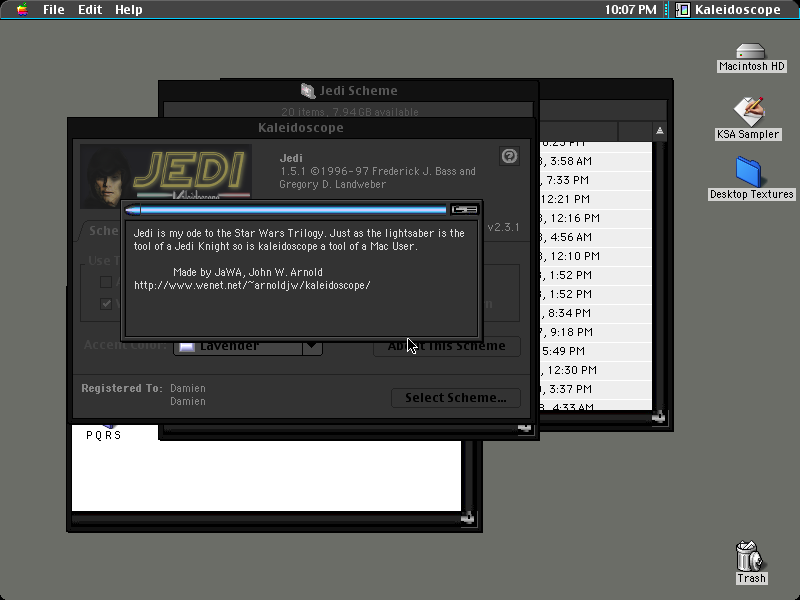The width and height of the screenshot is (800, 600).
Task: Open the Help menu
Action: point(129,10)
